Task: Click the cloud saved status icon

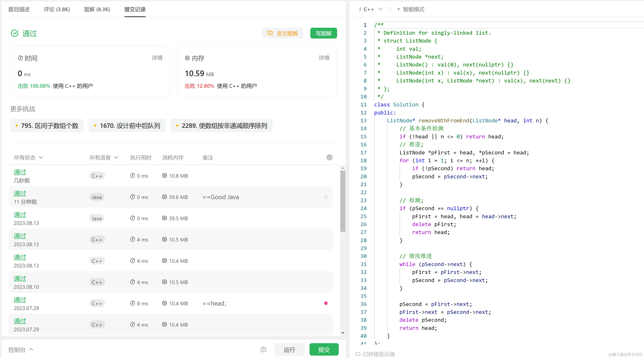Action: click(x=358, y=354)
